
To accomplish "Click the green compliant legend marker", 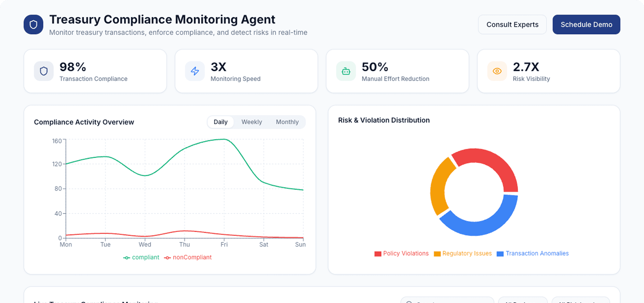I will click(x=127, y=258).
